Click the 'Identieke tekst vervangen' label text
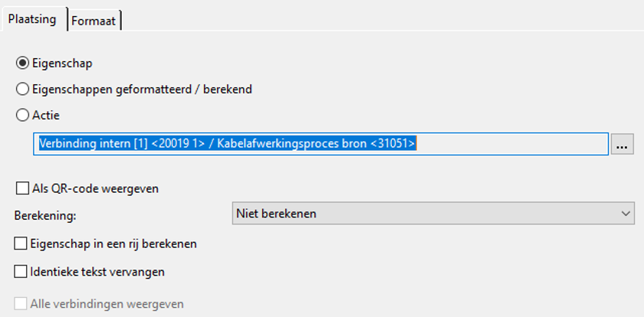Screen dimensions: 644x317 [97, 272]
